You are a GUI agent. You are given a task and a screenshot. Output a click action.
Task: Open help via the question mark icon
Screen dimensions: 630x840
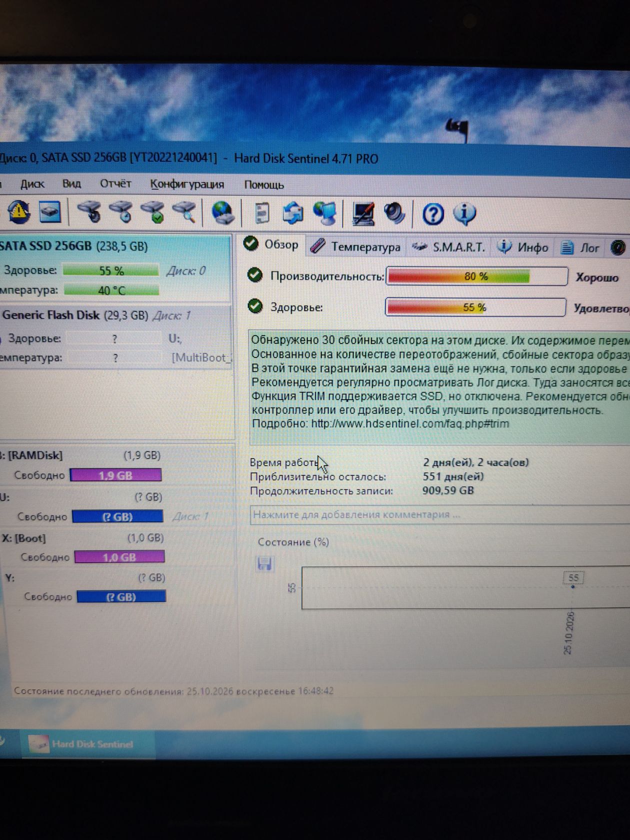[433, 214]
